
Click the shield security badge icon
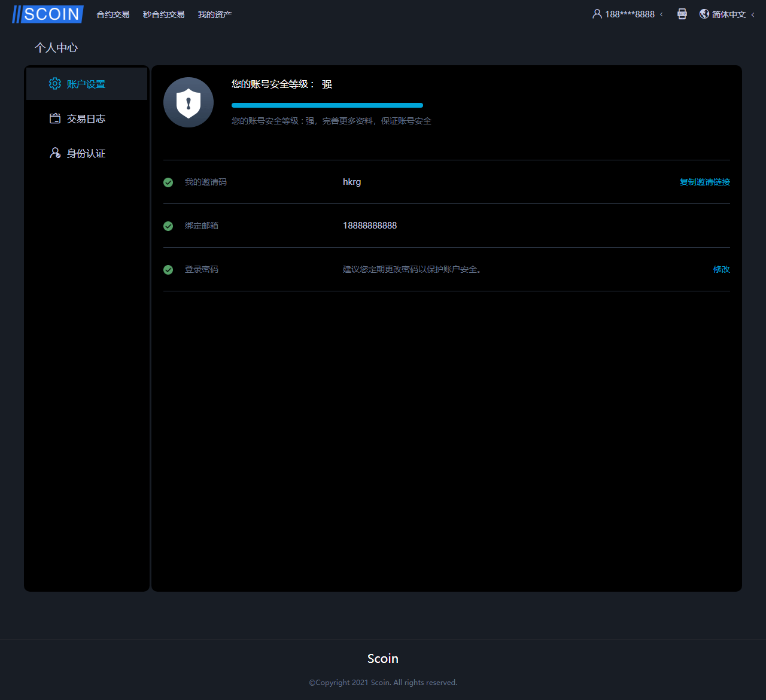pos(189,102)
